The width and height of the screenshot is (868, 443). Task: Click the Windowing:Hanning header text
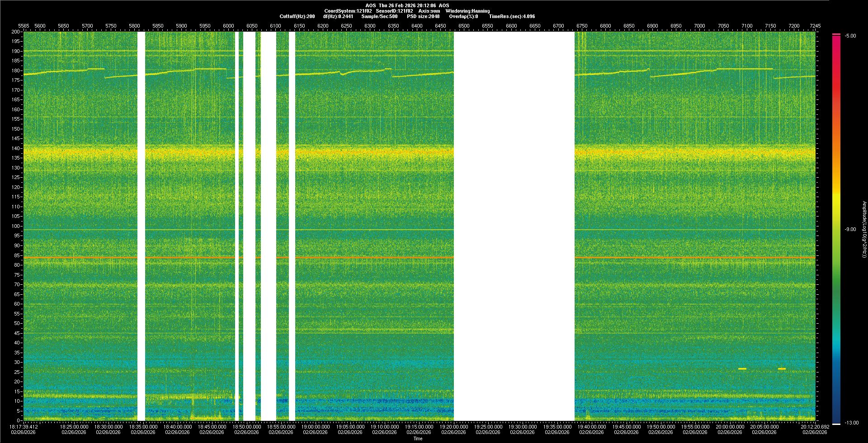pyautogui.click(x=467, y=11)
